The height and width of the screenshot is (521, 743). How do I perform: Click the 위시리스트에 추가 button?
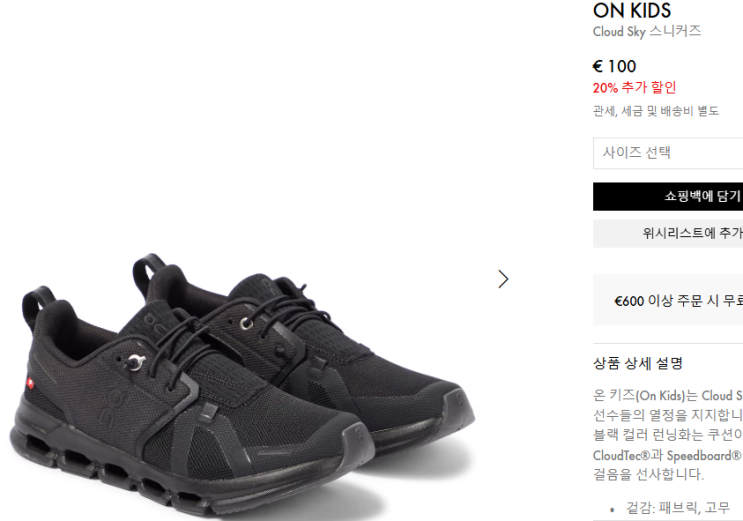click(668, 233)
